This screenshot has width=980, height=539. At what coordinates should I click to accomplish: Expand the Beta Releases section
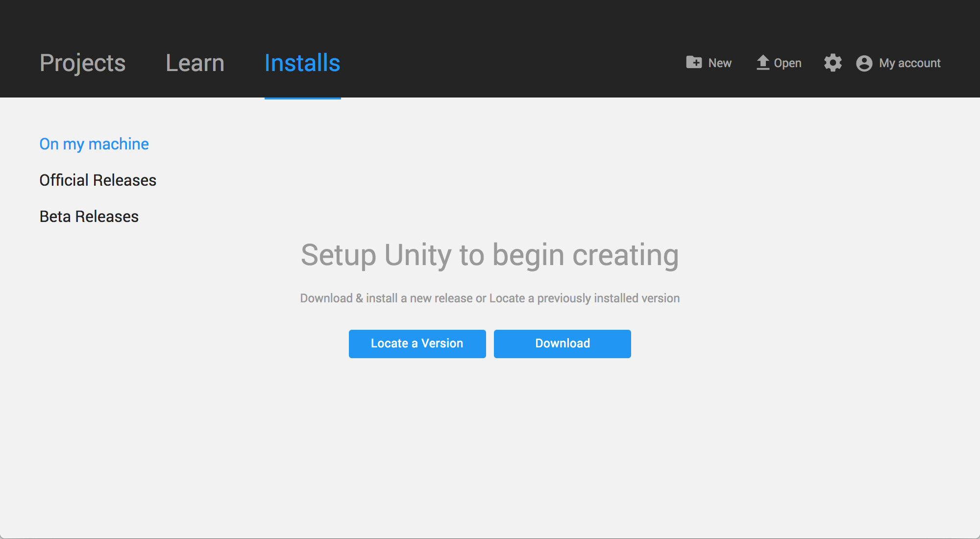click(89, 217)
